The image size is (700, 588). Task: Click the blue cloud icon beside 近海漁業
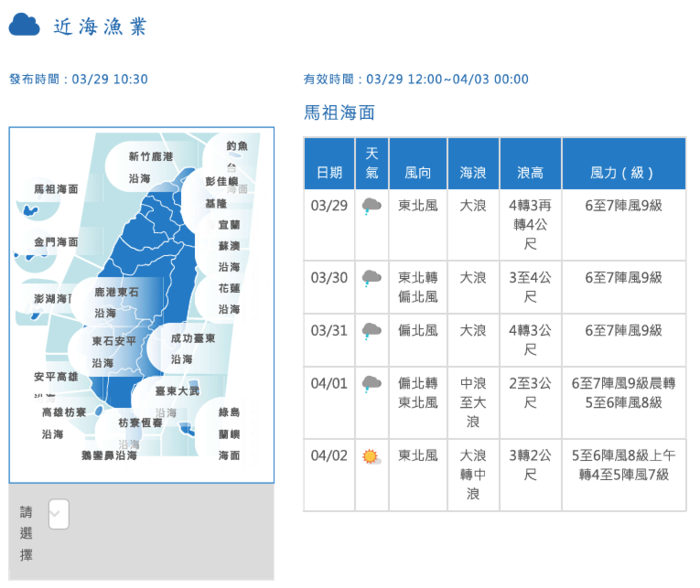click(24, 25)
